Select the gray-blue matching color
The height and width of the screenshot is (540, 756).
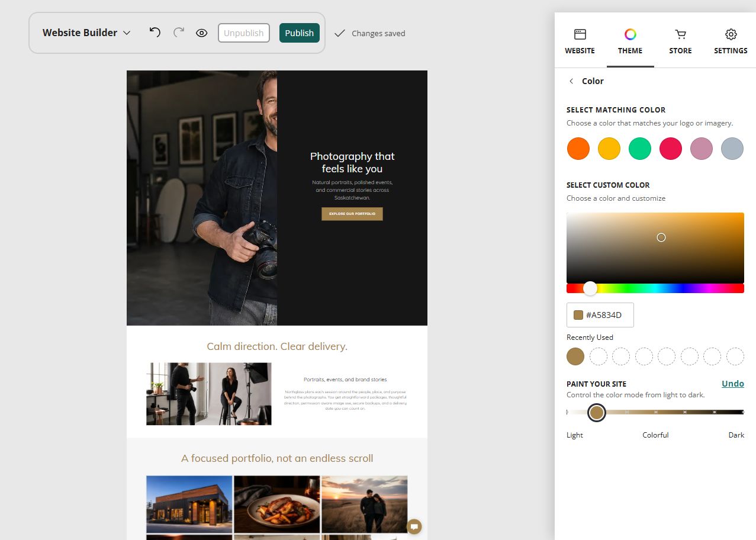pos(732,148)
